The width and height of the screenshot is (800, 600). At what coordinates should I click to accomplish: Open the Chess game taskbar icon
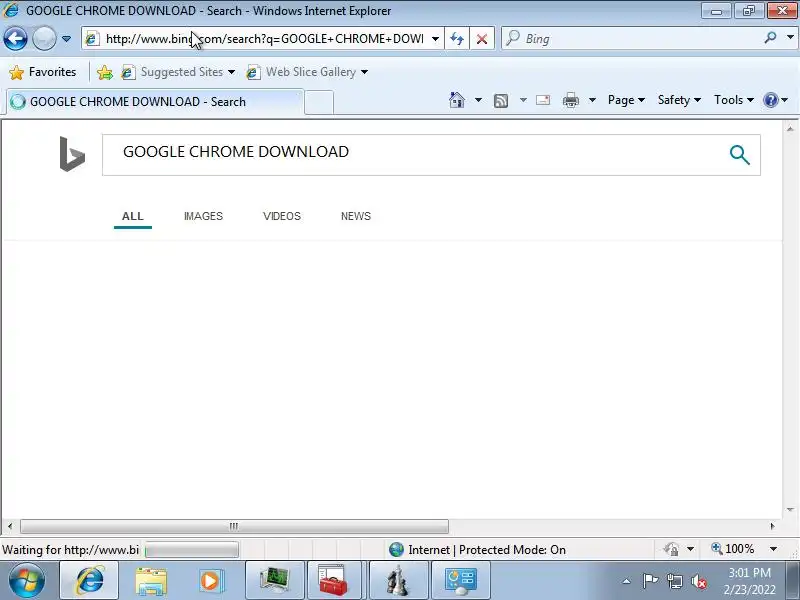[397, 581]
